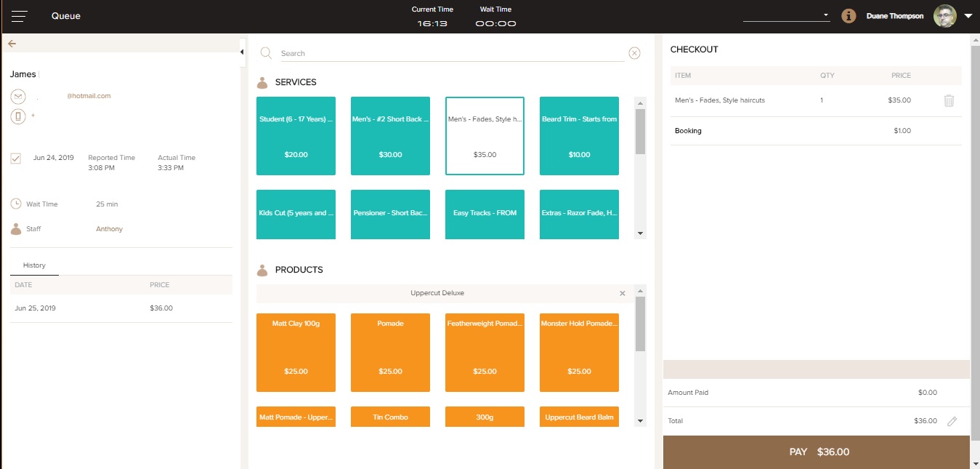The height and width of the screenshot is (469, 980).
Task: Click the Services section person icon
Action: click(x=262, y=82)
